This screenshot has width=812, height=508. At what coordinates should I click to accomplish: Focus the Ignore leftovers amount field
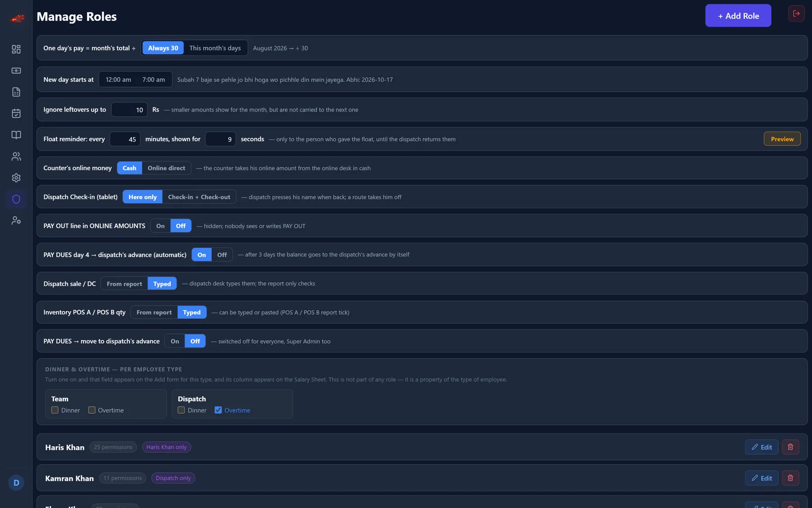click(129, 110)
